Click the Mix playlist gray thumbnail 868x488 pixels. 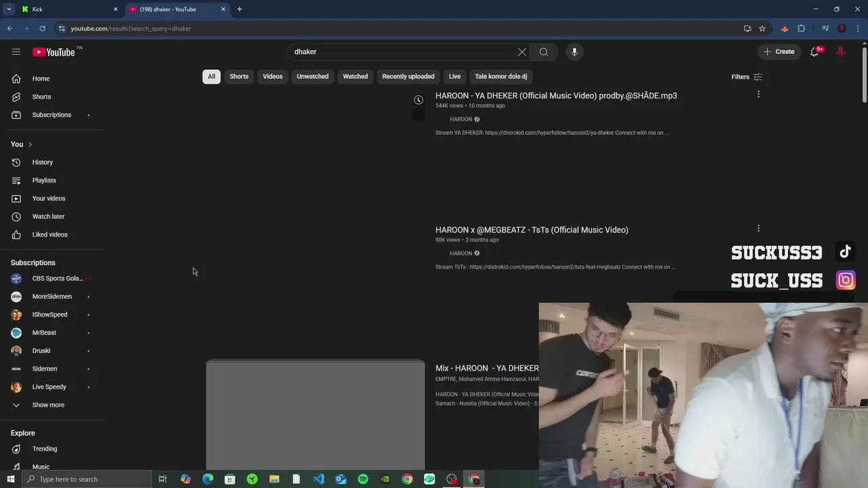[x=315, y=415]
